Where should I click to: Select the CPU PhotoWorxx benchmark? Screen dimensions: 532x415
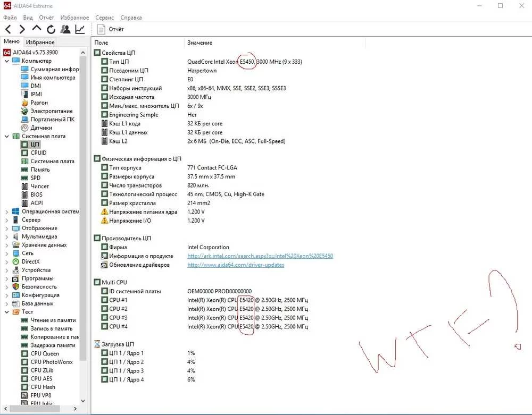[x=51, y=362]
